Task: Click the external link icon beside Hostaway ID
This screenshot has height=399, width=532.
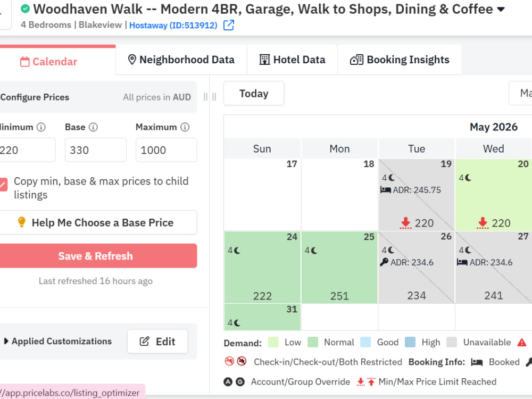Action: coord(229,25)
